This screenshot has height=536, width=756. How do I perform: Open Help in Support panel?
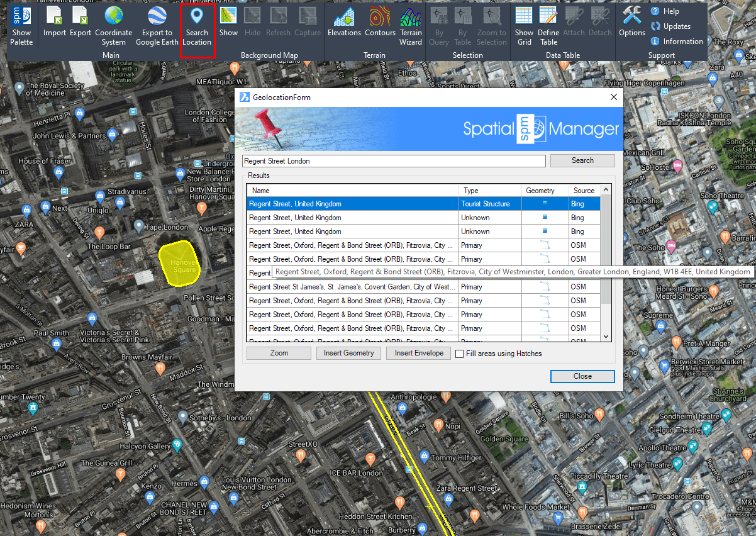[665, 11]
